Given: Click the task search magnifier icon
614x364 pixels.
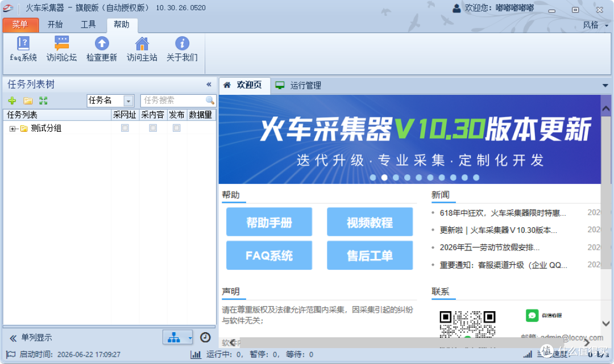Looking at the screenshot, I should click(210, 101).
